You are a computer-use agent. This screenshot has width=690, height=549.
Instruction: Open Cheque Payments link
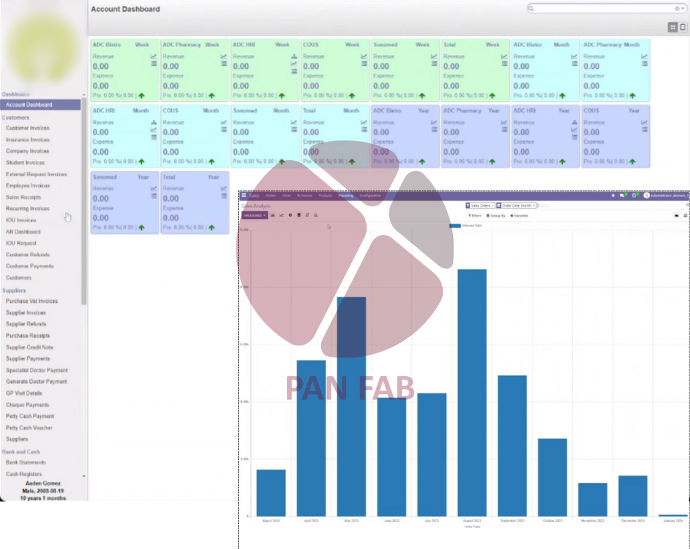(27, 405)
